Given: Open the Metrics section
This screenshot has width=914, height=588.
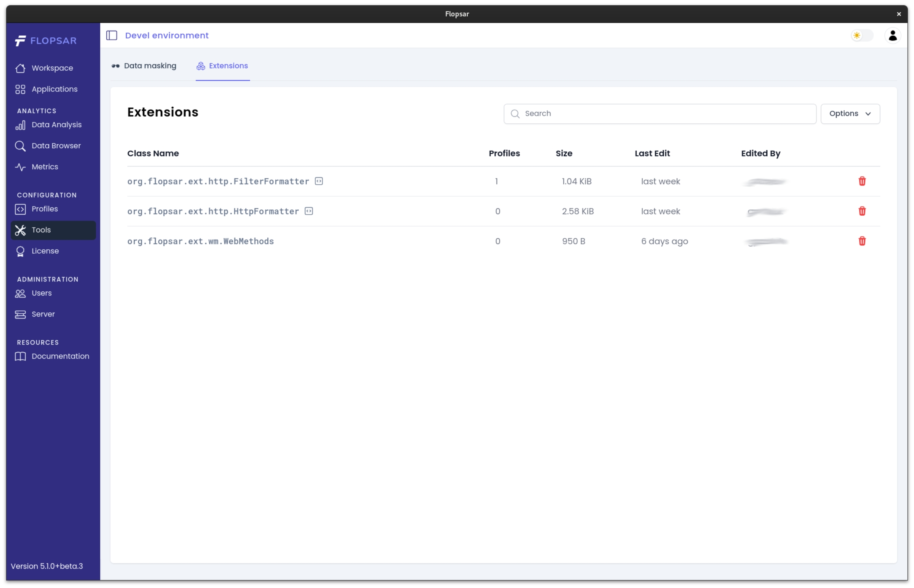Looking at the screenshot, I should tap(44, 167).
